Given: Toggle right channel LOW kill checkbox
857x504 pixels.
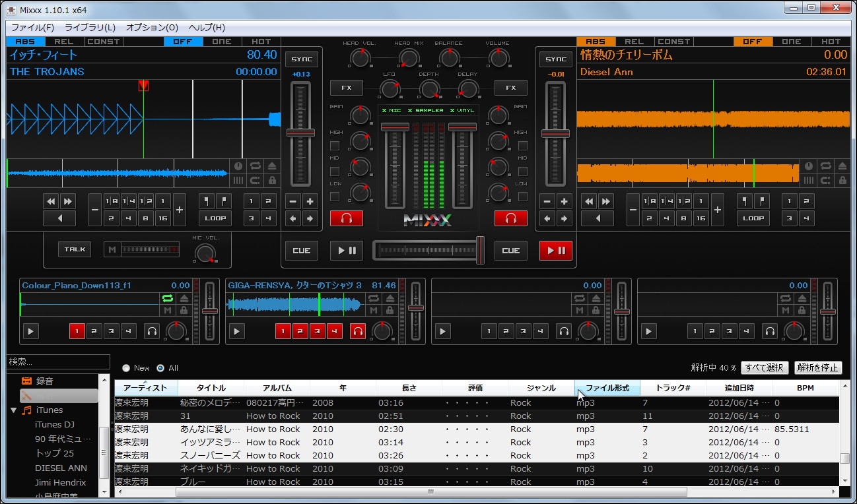Looking at the screenshot, I should (x=522, y=197).
